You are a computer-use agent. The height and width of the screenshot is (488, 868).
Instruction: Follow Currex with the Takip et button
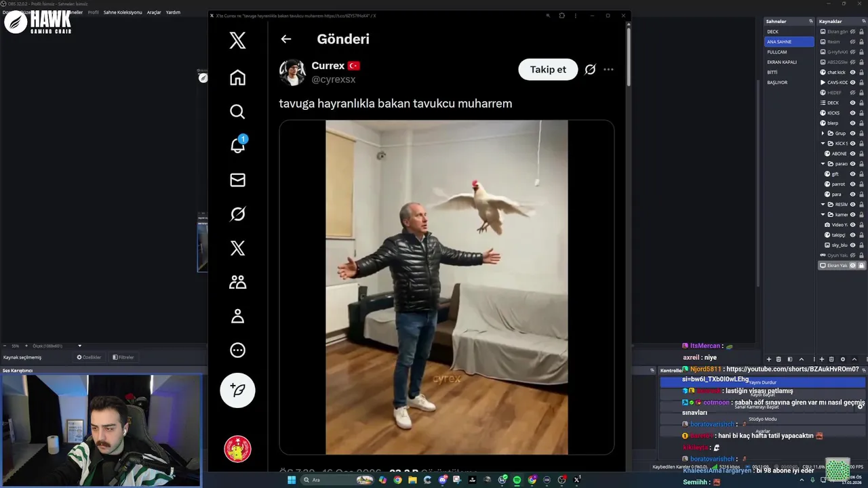pyautogui.click(x=548, y=69)
